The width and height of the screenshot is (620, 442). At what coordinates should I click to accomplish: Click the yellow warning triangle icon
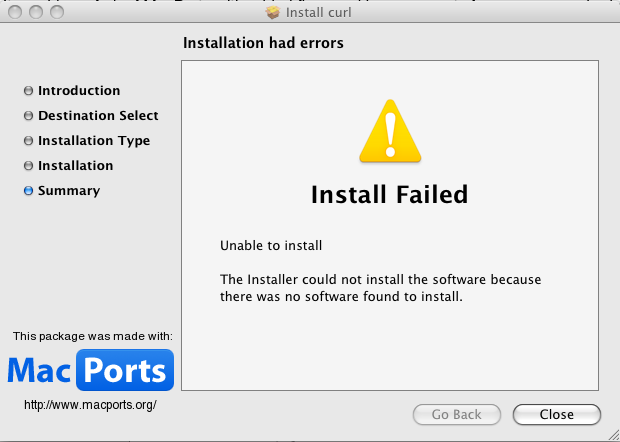pos(390,131)
